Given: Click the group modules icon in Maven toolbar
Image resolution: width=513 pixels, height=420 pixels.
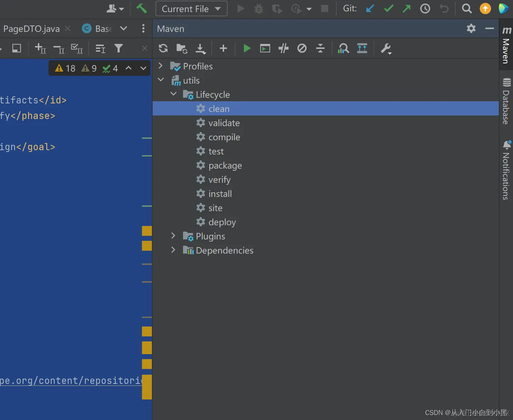Looking at the screenshot, I should click(x=362, y=48).
